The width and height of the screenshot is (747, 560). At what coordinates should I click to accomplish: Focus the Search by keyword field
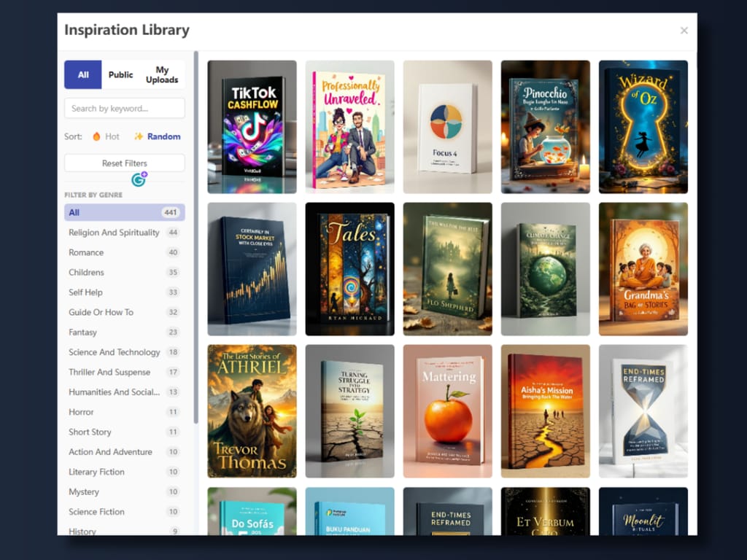[124, 109]
